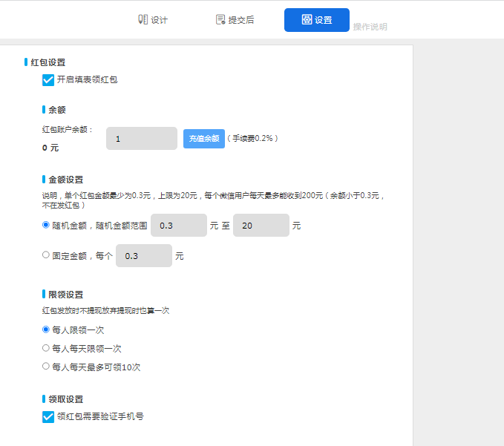Toggle the 开启填表领红包 checkbox
This screenshot has height=446, width=504.
(49, 79)
